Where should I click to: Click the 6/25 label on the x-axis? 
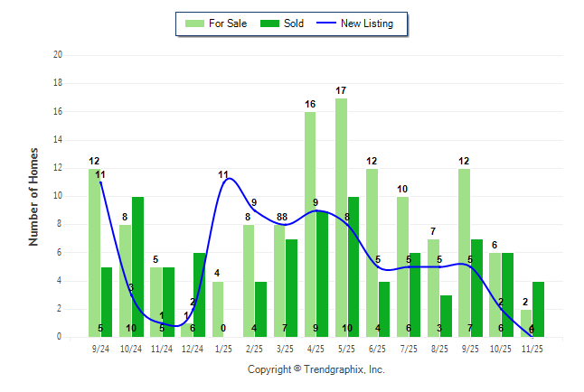point(378,348)
